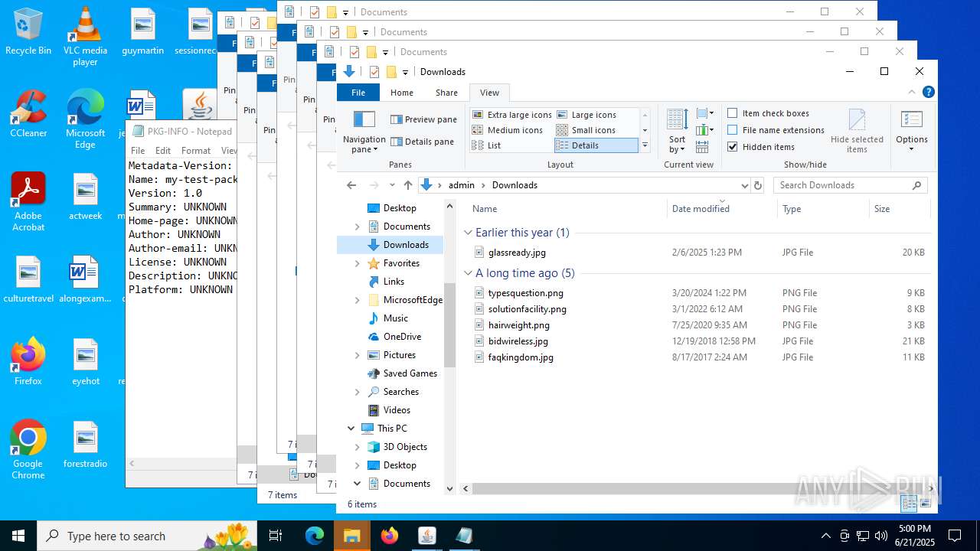Click the Properties icon in title bar
The height and width of the screenshot is (551, 980).
coord(374,72)
